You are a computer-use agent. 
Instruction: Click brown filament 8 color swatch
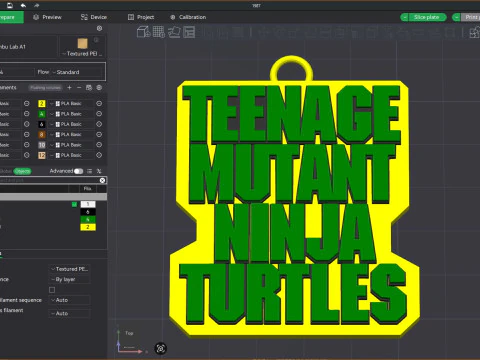(42, 134)
